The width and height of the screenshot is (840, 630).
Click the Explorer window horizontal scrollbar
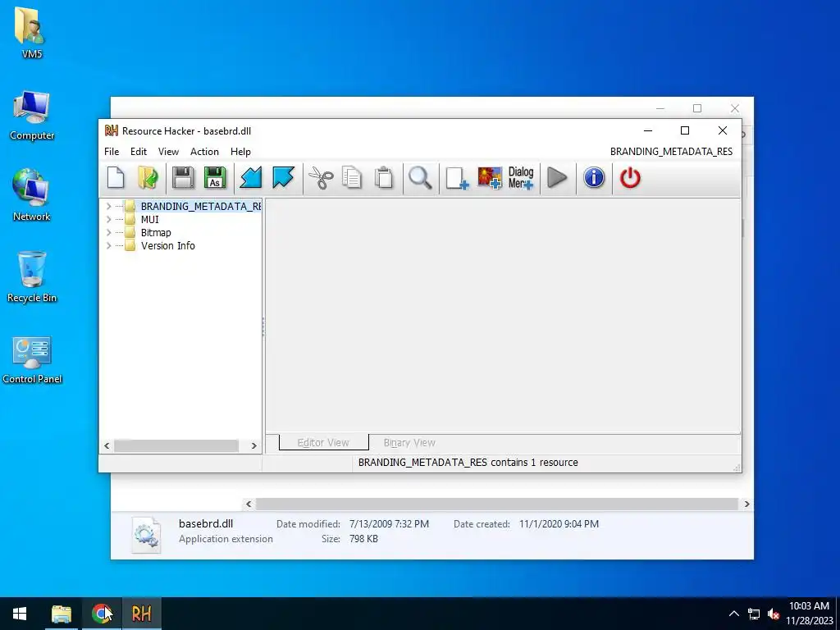[496, 504]
